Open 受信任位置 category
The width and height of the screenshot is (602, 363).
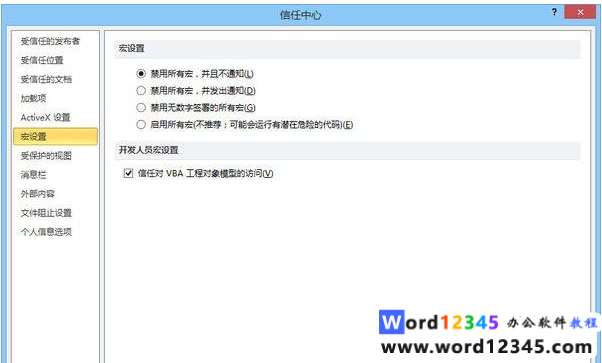(x=42, y=60)
